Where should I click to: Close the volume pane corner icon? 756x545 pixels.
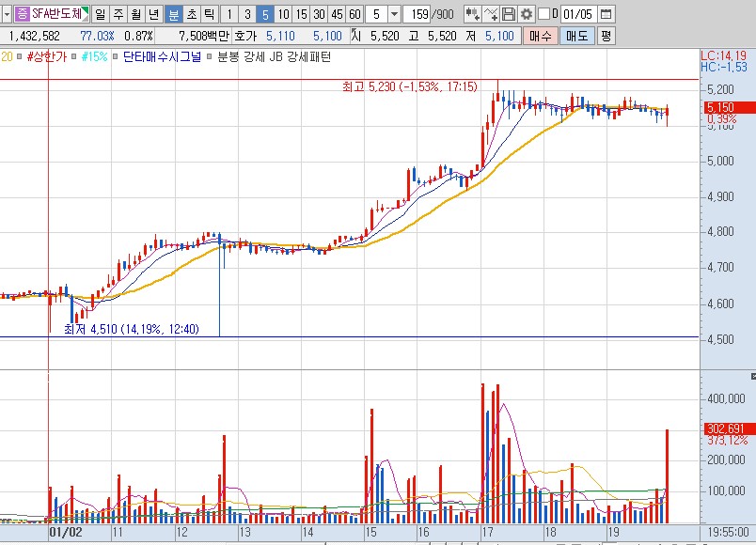[x=753, y=376]
